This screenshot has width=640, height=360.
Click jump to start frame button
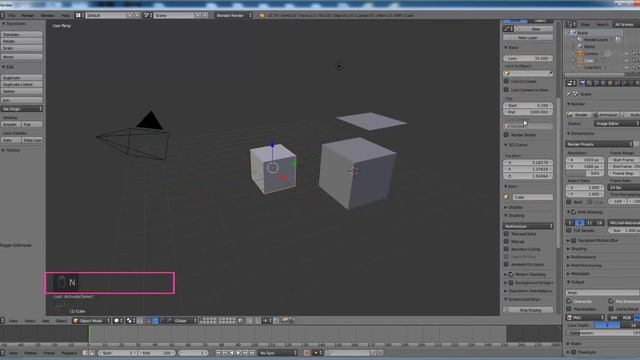point(218,353)
